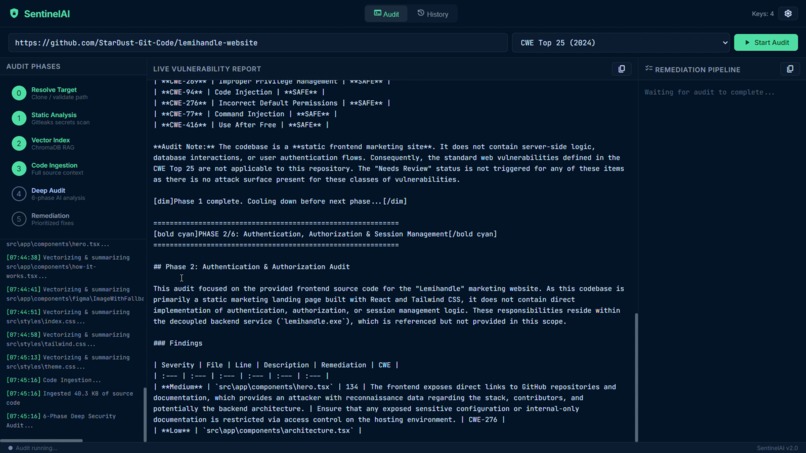
Task: Click the PHASE 2/6 Authentication header line
Action: (325, 234)
